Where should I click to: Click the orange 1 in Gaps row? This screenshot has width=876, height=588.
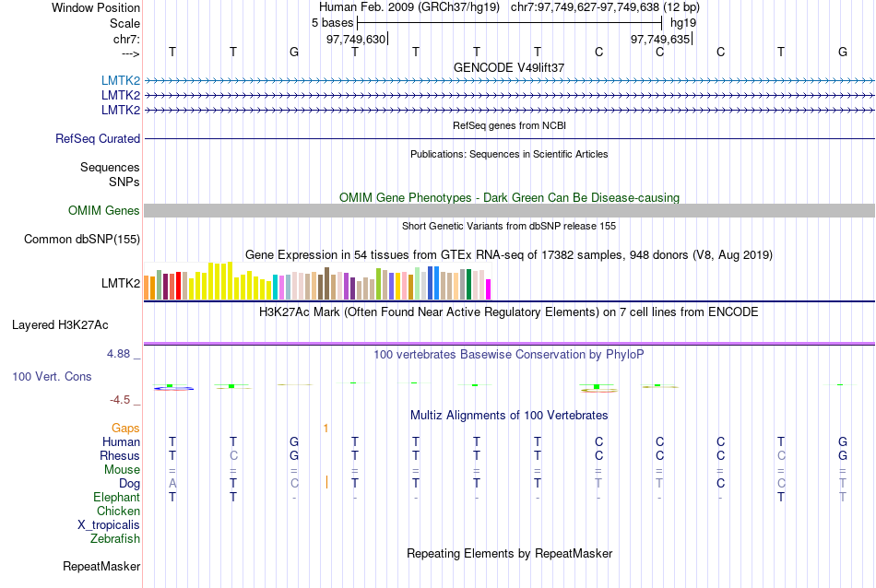(x=326, y=429)
